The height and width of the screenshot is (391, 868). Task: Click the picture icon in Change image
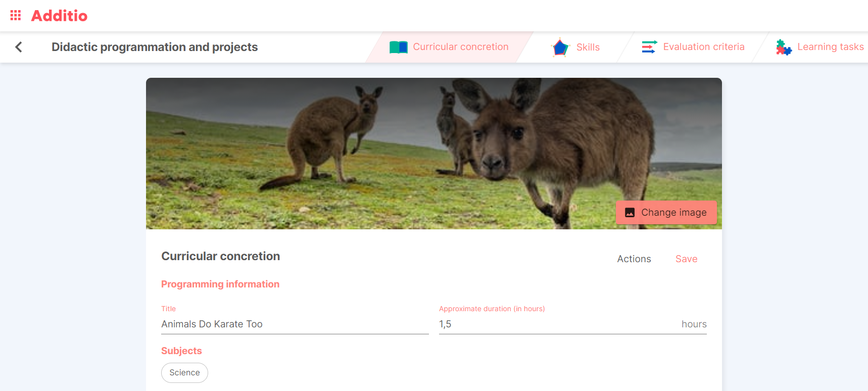[630, 213]
